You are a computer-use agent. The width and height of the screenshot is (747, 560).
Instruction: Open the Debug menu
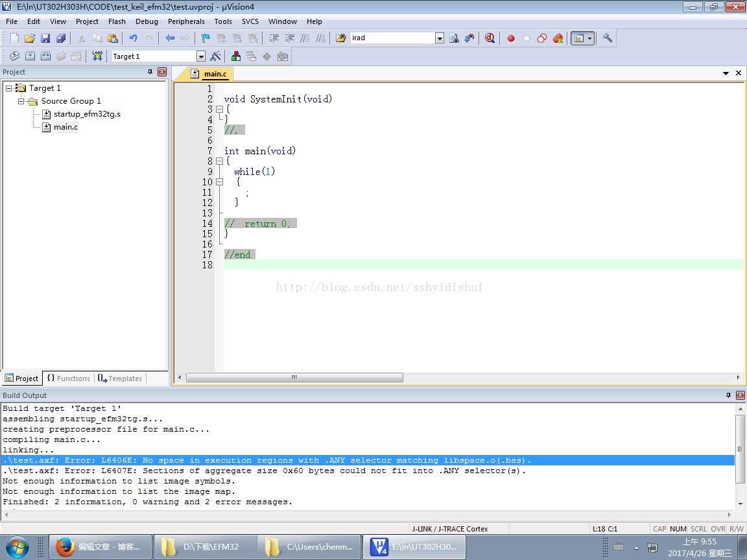coord(147,21)
